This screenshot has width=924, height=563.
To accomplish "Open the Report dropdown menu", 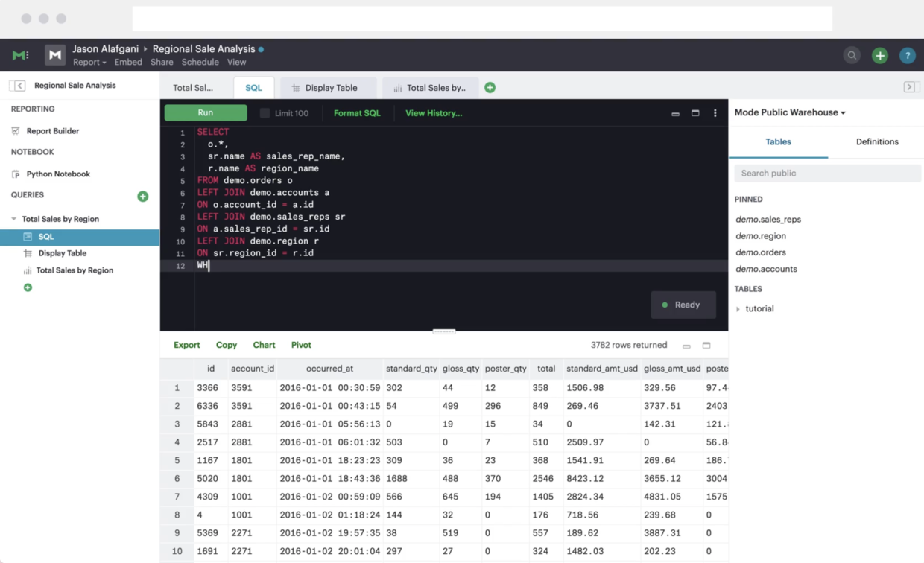I will (x=89, y=63).
